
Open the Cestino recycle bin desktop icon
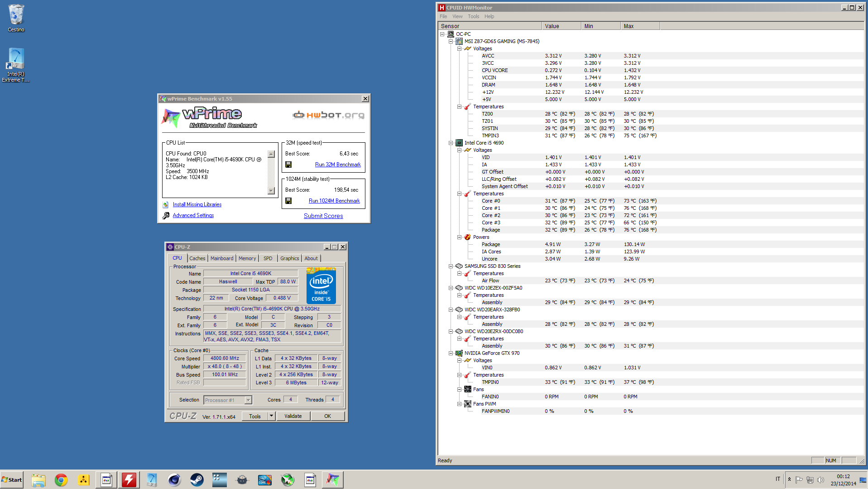[16, 18]
